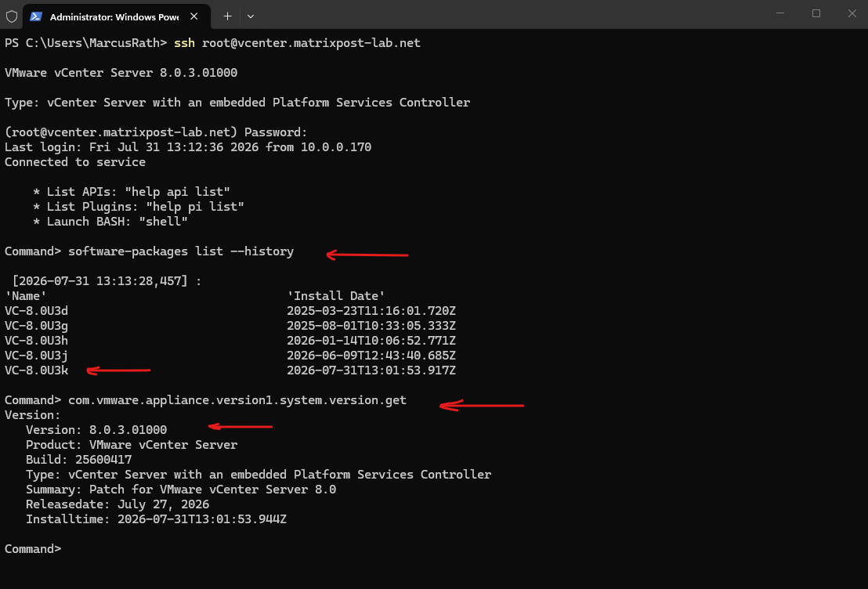Minimize the terminal window

(780, 13)
